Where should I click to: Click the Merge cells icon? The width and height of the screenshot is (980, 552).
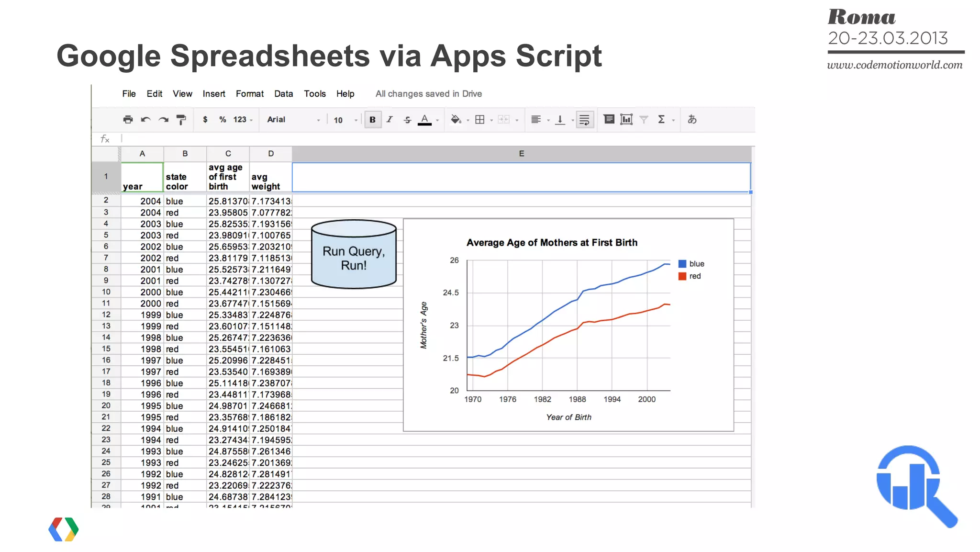coord(503,120)
